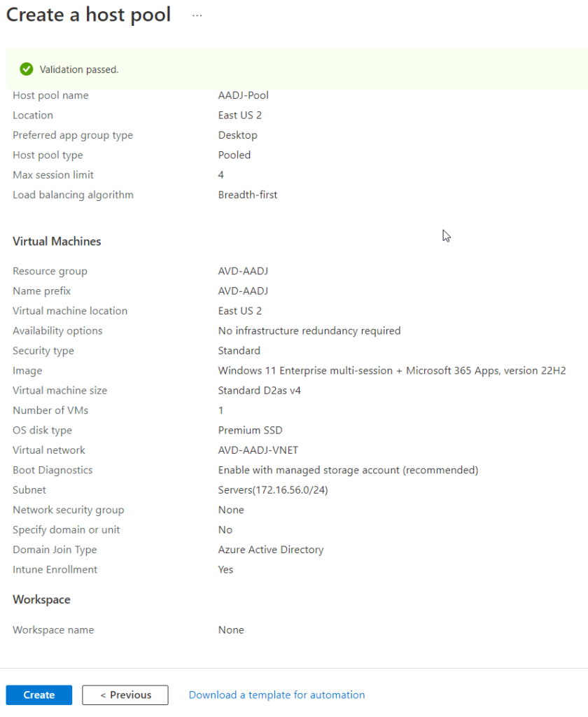Click the Standard D2as v4 size value
Image resolution: width=588 pixels, height=717 pixels.
259,390
